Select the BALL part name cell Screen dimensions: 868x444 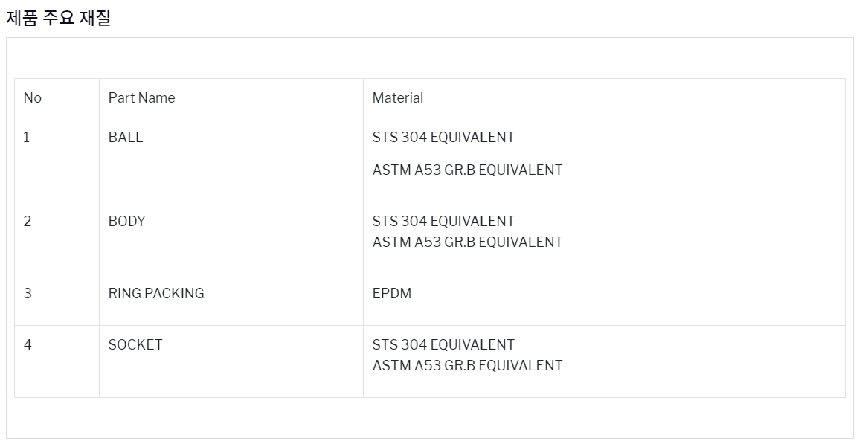tap(231, 160)
